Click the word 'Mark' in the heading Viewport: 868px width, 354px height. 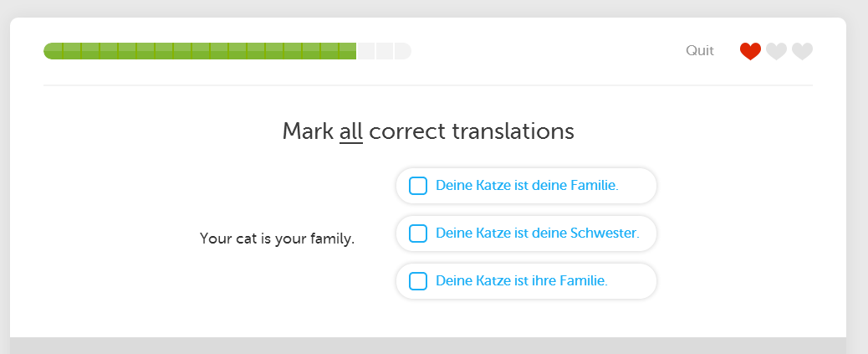308,132
